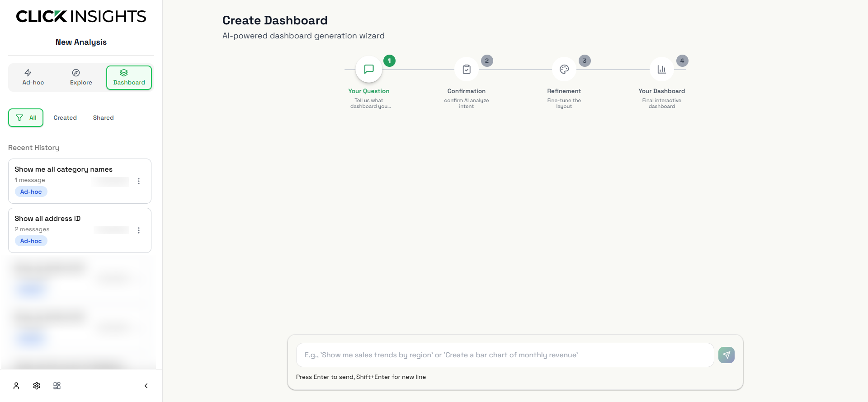Image resolution: width=868 pixels, height=402 pixels.
Task: Switch to the Ad-hoc tab
Action: [x=33, y=78]
